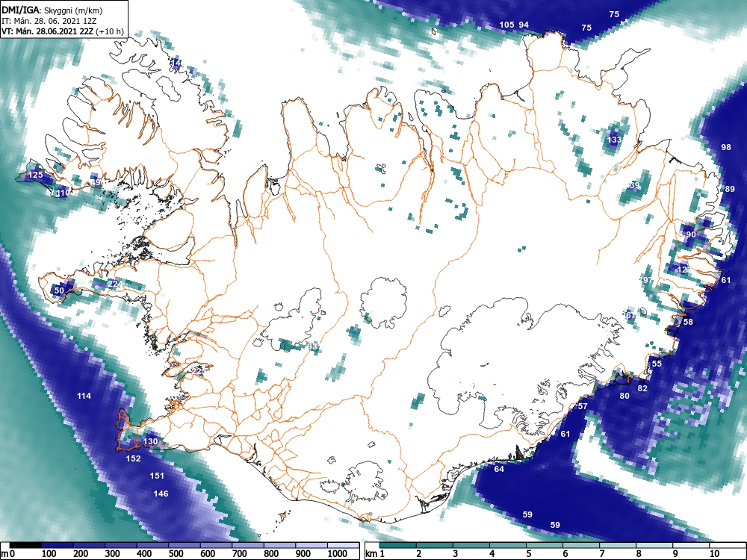Select the '90' value in the Eastfjords
The image size is (747, 560).
[691, 234]
